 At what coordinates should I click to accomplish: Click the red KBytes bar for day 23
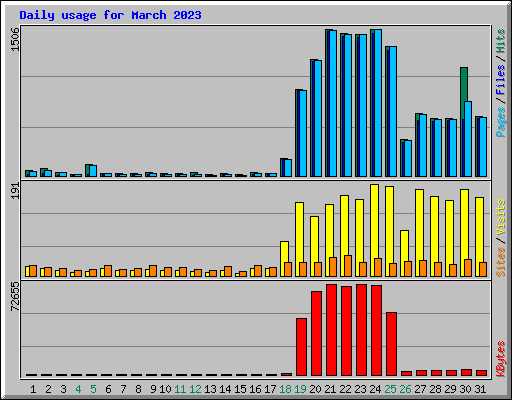tap(361, 330)
